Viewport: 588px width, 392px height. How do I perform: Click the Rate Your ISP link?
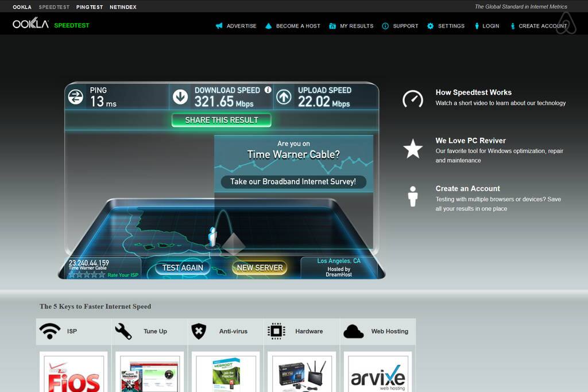123,275
